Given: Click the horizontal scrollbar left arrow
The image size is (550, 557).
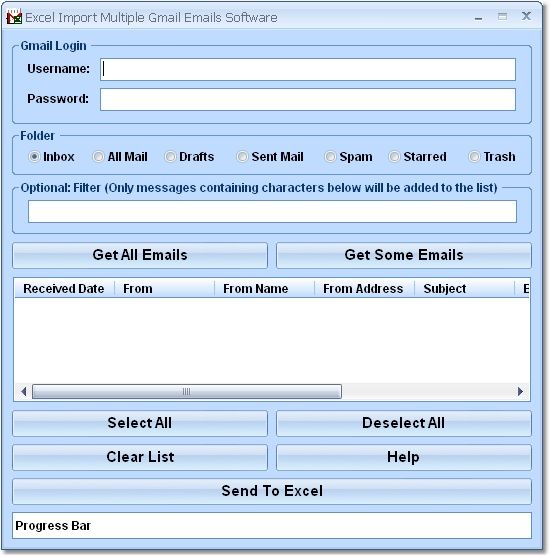Looking at the screenshot, I should 23,391.
